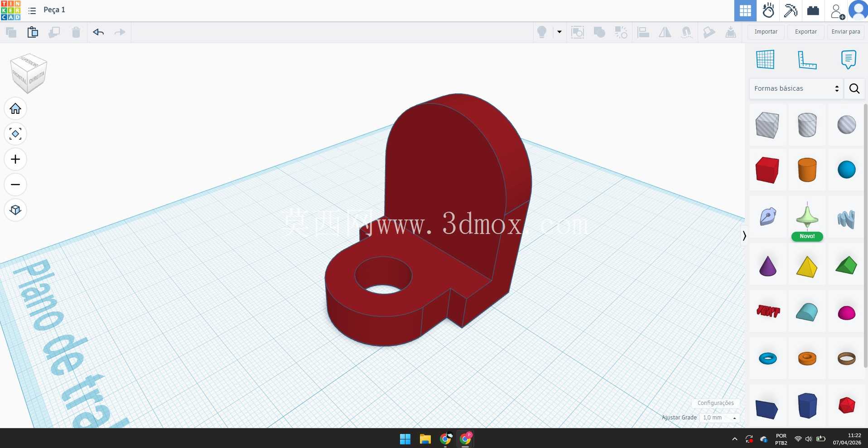Click the view cube navigator
The height and width of the screenshot is (448, 868).
tap(29, 73)
